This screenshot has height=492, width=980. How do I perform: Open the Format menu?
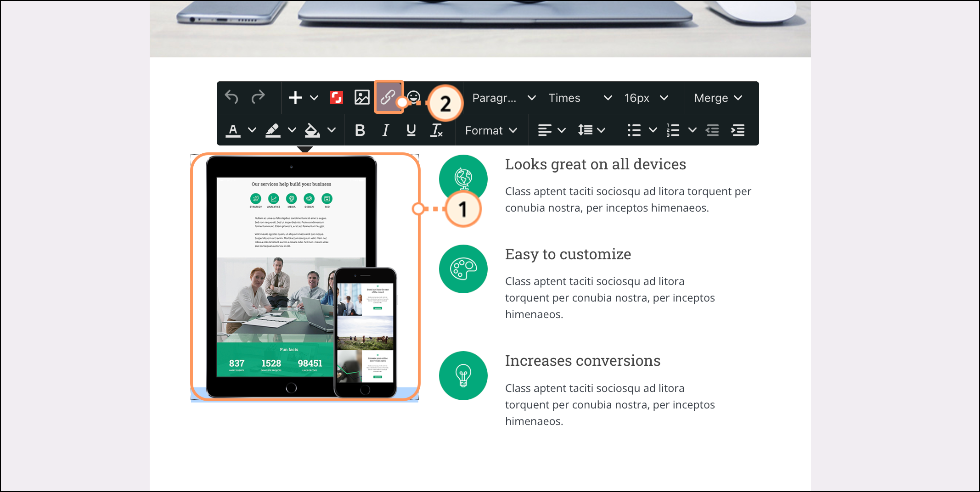click(491, 130)
